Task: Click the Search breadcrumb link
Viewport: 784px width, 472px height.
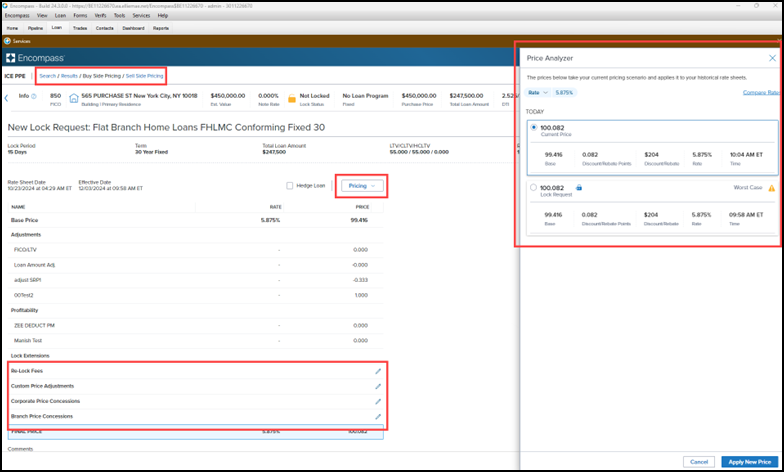Action: tap(48, 76)
